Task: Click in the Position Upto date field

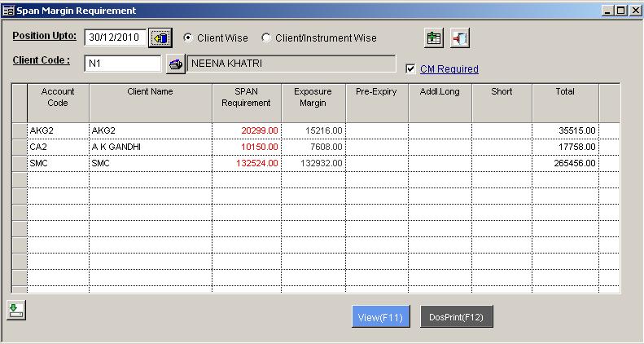Action: tap(115, 37)
